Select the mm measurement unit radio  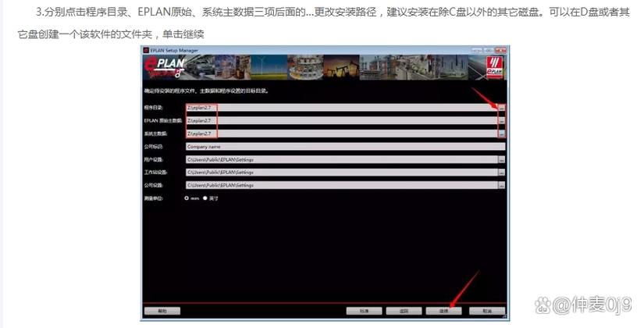coord(187,198)
